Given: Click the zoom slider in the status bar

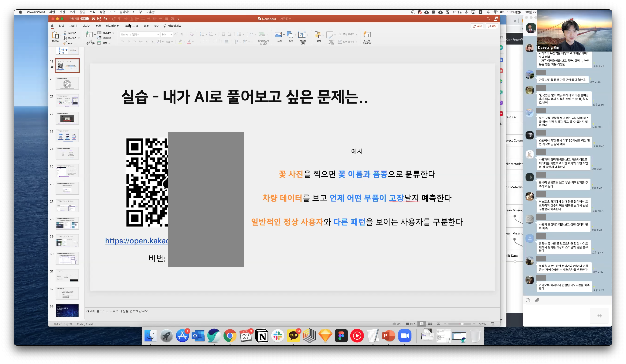Looking at the screenshot, I should (460, 324).
